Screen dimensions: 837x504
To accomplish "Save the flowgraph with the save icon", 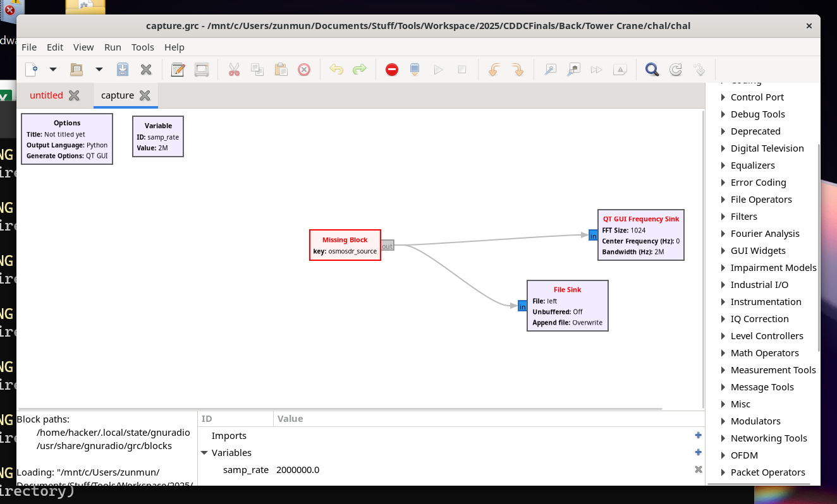I will tap(123, 69).
